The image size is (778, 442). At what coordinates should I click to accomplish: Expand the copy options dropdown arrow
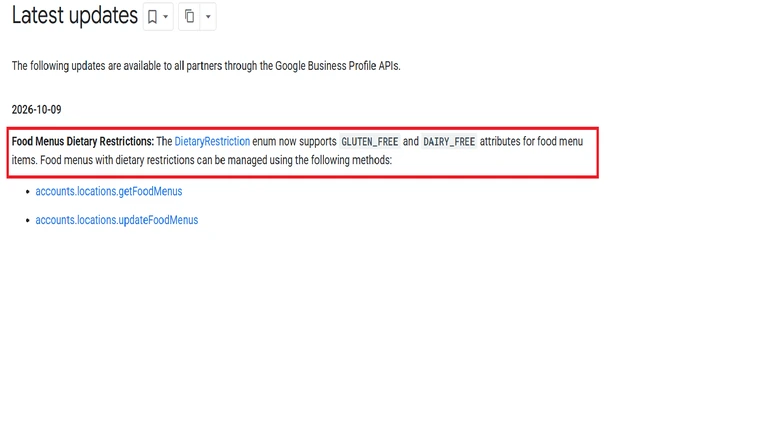click(x=208, y=17)
